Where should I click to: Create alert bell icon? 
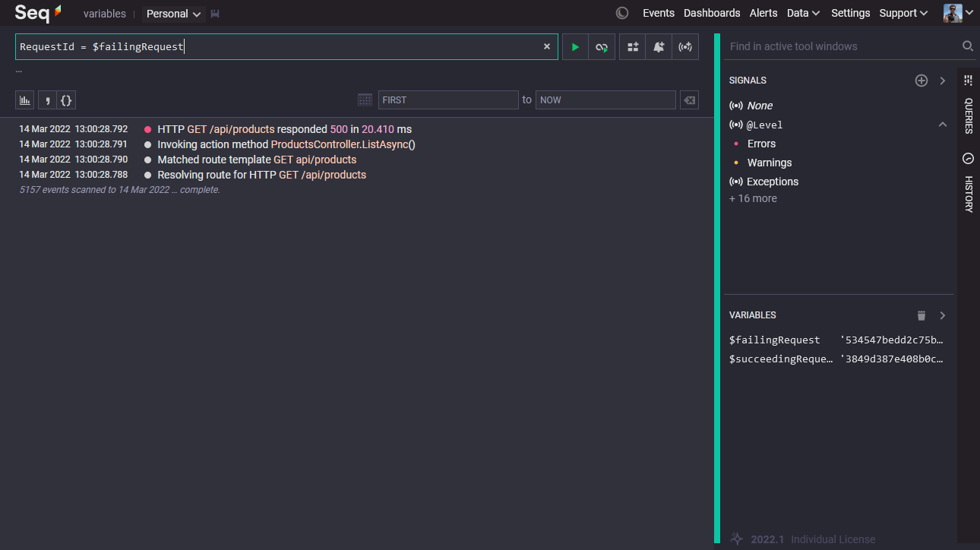pyautogui.click(x=659, y=46)
